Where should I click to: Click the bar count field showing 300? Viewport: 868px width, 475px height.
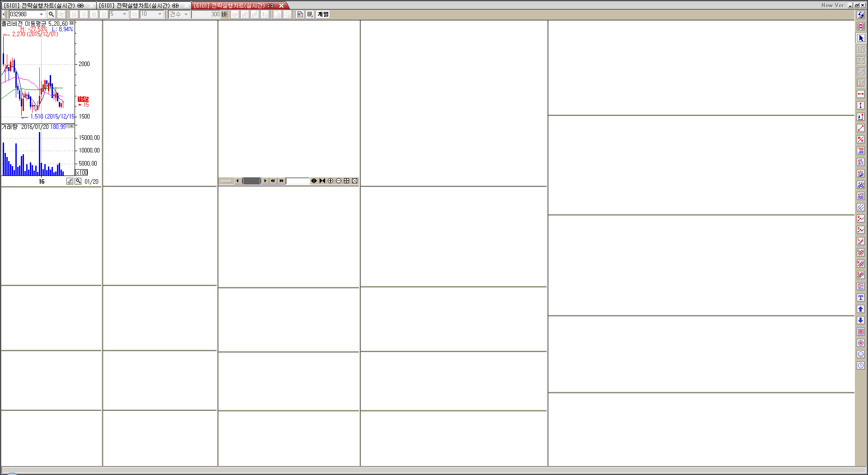pos(206,14)
